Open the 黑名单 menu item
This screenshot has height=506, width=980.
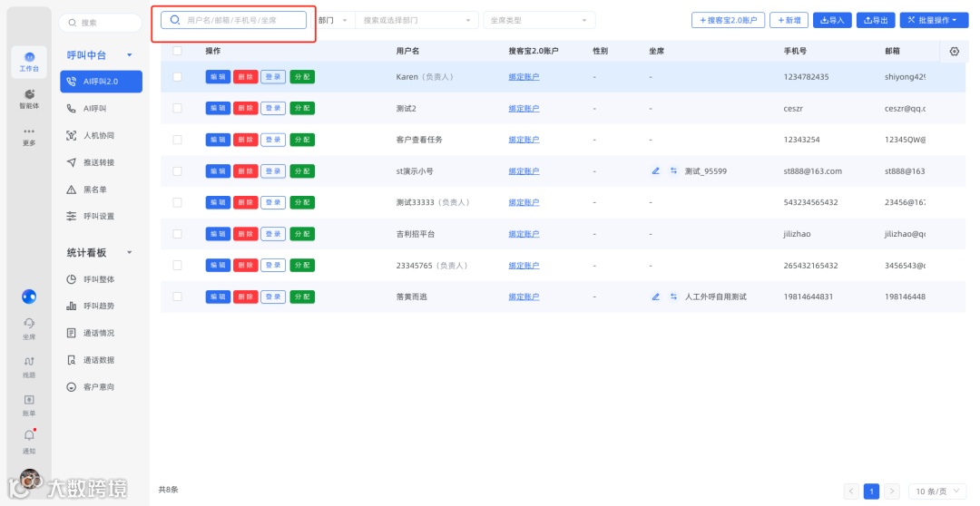pyautogui.click(x=102, y=190)
